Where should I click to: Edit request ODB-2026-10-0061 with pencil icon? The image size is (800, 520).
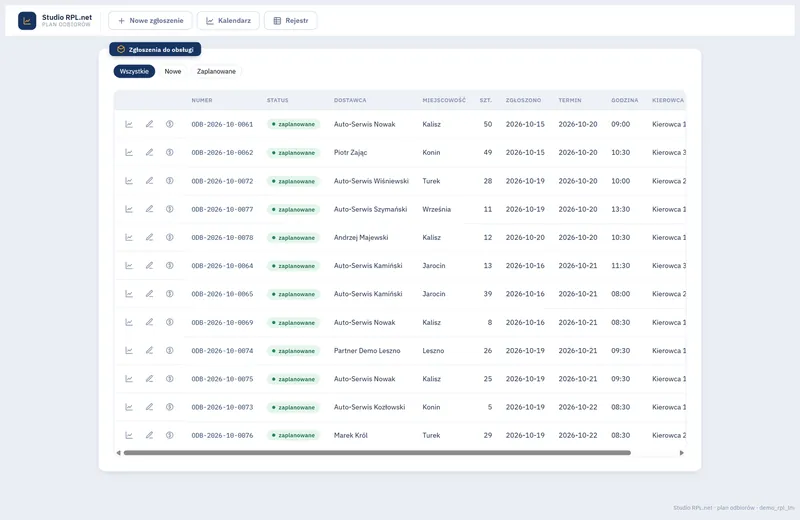pyautogui.click(x=149, y=124)
